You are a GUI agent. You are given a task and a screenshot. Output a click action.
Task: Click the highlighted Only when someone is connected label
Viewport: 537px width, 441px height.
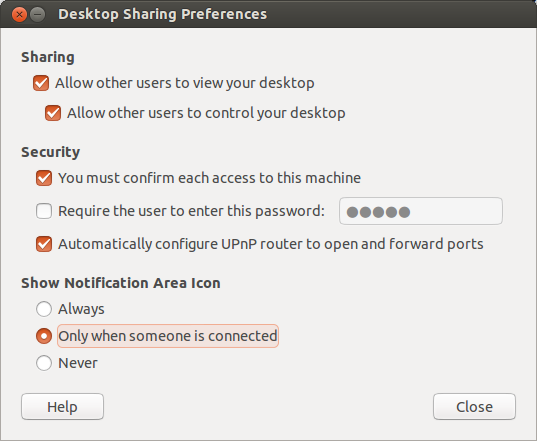tap(168, 336)
